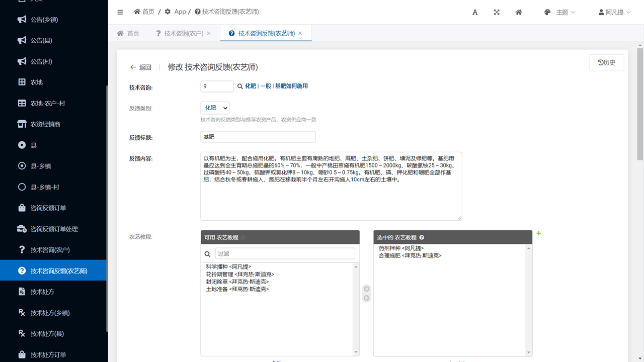Click the fullscreen expand icon in header

497,12
